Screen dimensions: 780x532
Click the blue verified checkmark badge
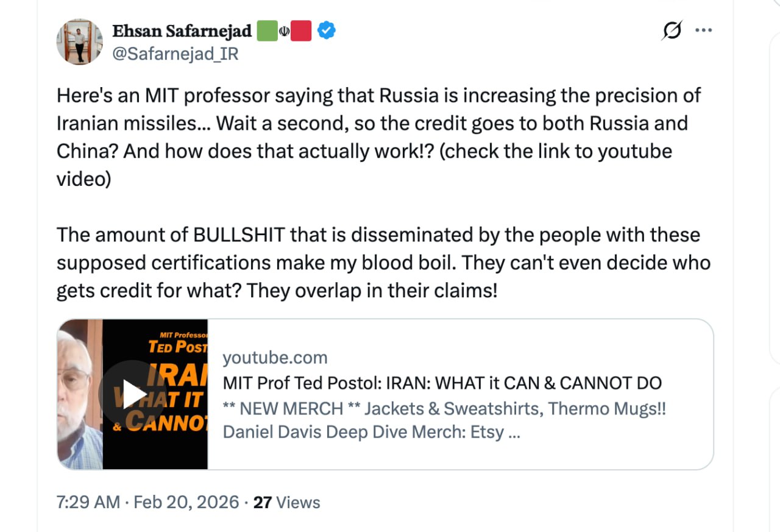[x=327, y=30]
